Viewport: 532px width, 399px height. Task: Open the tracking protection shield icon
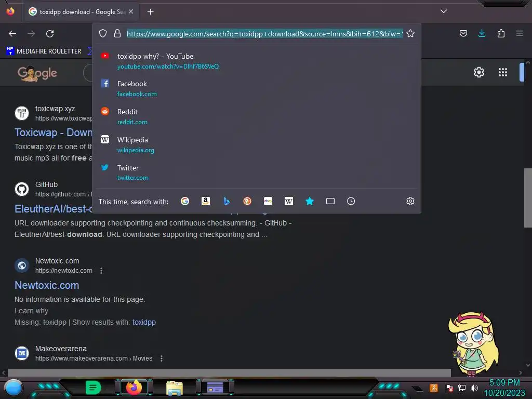pyautogui.click(x=103, y=33)
